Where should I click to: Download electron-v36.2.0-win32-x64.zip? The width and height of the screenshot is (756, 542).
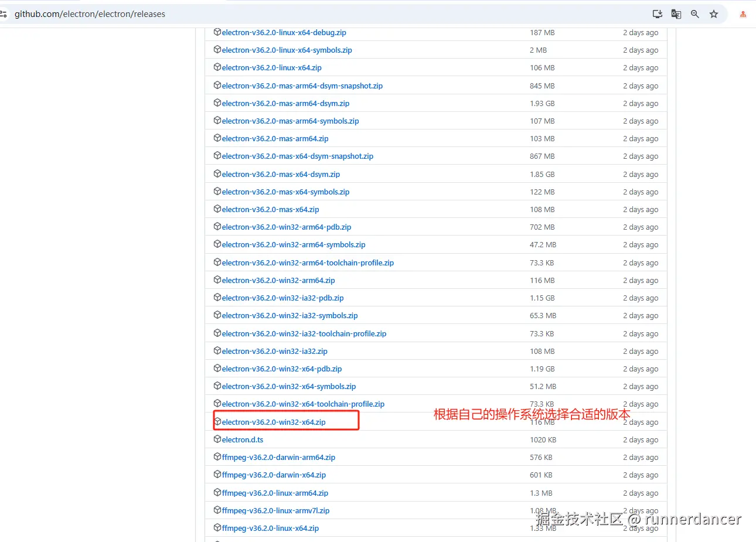[x=274, y=422]
